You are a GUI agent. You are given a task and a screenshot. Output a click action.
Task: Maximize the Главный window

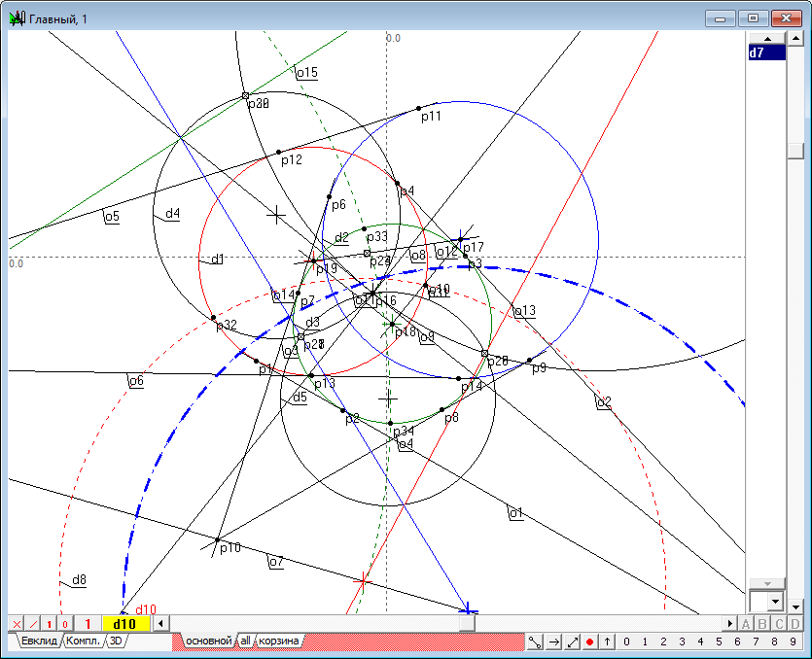[x=753, y=18]
